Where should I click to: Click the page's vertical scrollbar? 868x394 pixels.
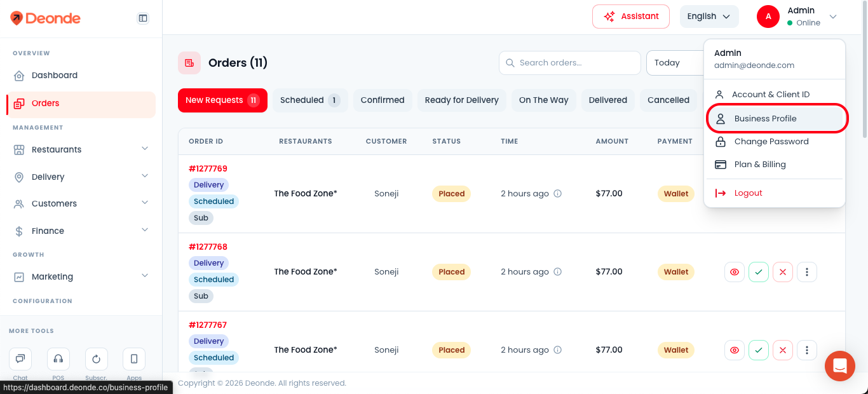point(864,70)
